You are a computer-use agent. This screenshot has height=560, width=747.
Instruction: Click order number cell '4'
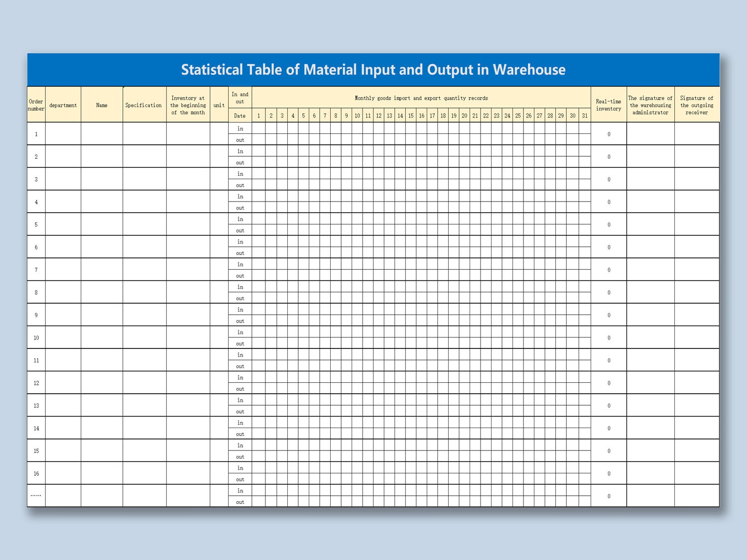[36, 202]
